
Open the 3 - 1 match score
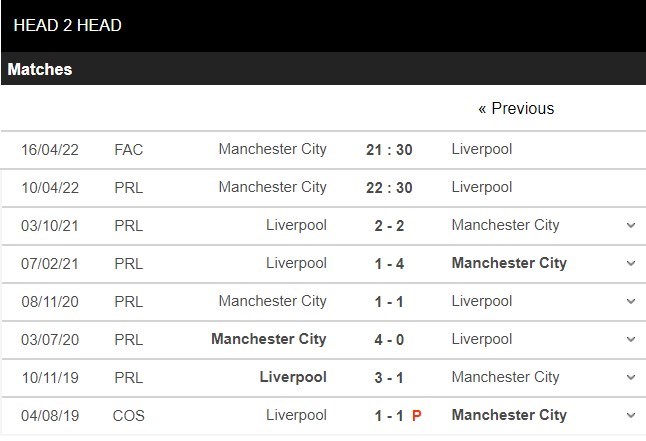pos(389,378)
